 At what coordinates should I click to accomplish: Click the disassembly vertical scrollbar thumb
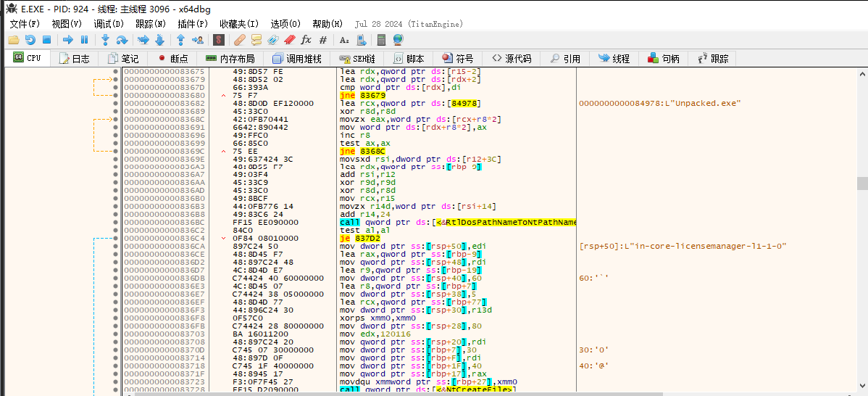862,183
